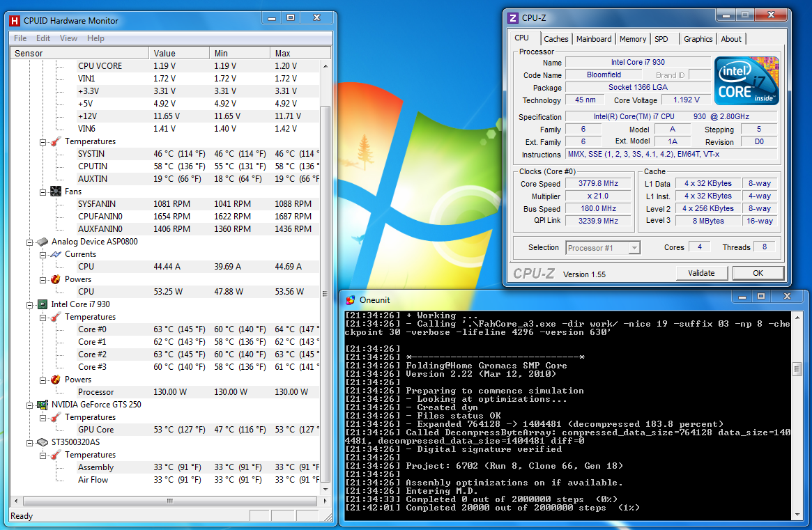Image resolution: width=812 pixels, height=530 pixels.
Task: Click the Bus Speed value 180.0 MHz
Action: 598,208
